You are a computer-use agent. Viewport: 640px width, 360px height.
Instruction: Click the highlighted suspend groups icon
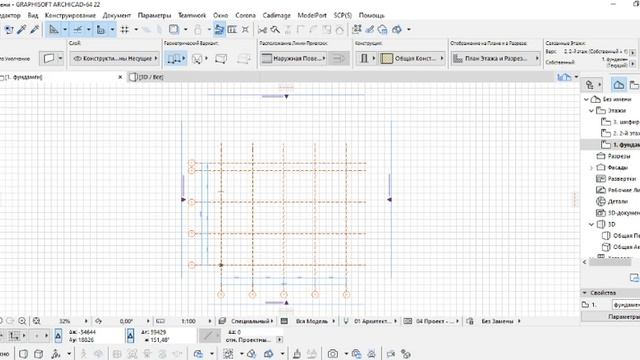click(x=219, y=29)
